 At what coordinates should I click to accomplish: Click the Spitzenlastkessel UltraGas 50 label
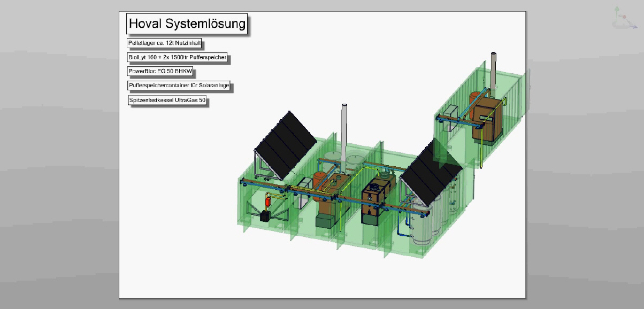tap(167, 100)
